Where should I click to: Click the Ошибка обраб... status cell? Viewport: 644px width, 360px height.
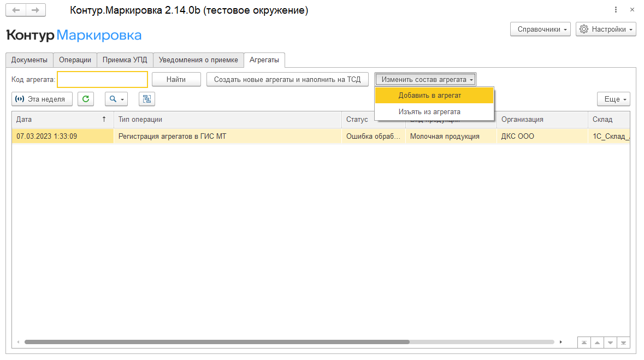point(373,137)
